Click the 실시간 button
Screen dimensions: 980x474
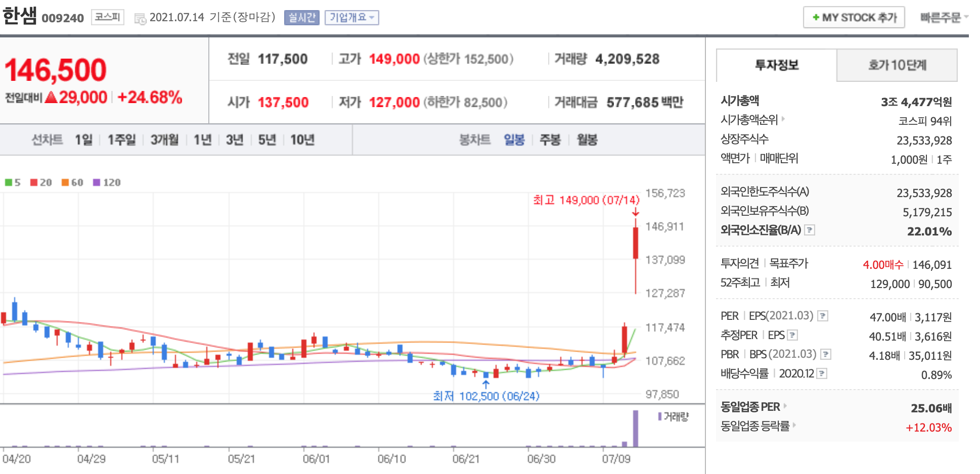click(x=302, y=18)
